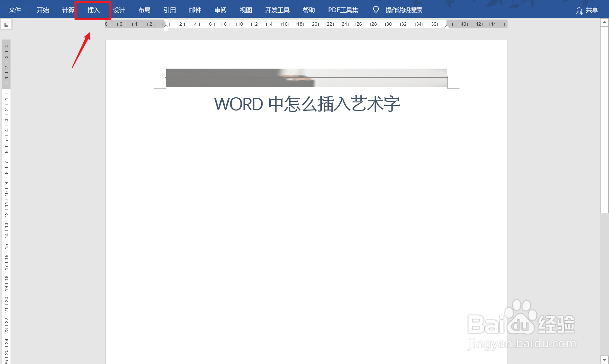Open the 文件 menu

coord(15,10)
